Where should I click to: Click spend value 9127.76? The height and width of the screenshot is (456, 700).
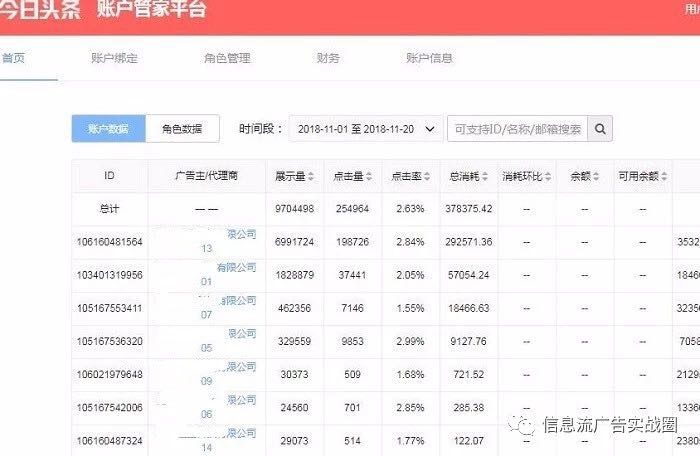click(469, 342)
